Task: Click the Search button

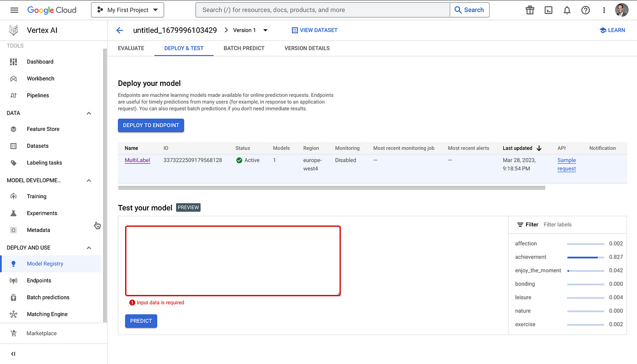Action: (469, 10)
